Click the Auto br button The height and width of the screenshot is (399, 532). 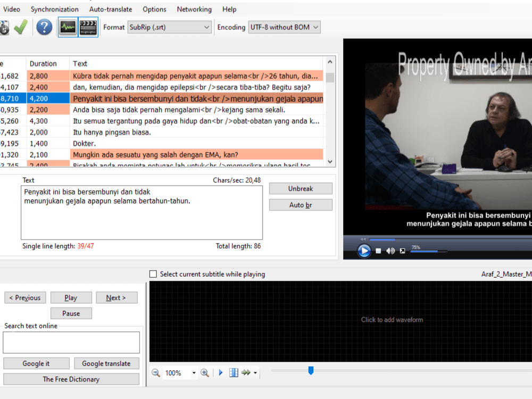301,205
